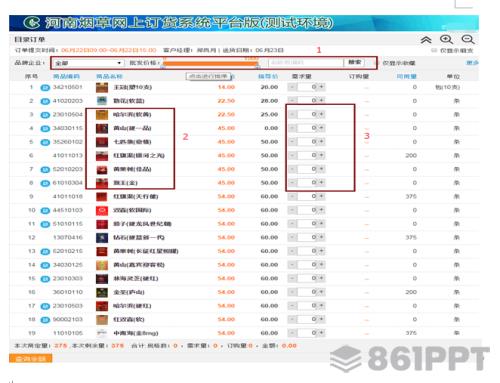Screen dimensions: 500x383
Task: Click the minus button in row 6
Action: click(x=292, y=155)
